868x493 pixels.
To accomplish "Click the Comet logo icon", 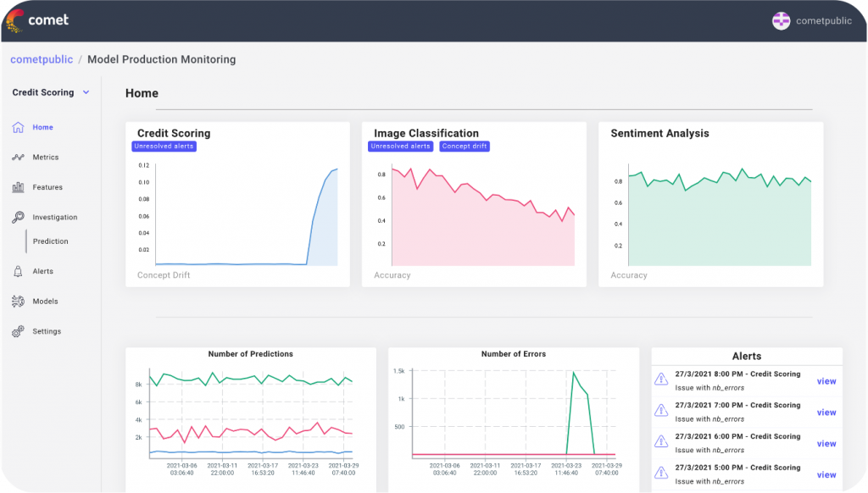I will point(14,19).
